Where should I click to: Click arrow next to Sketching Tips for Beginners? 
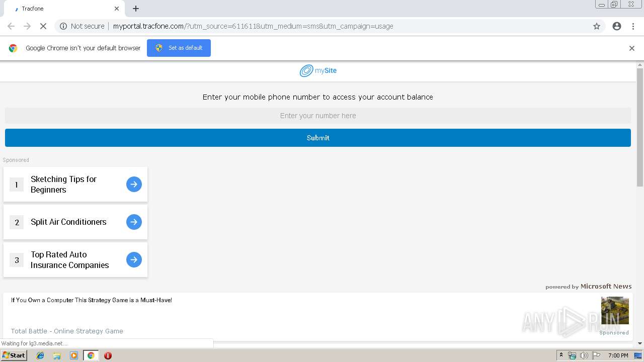click(134, 185)
